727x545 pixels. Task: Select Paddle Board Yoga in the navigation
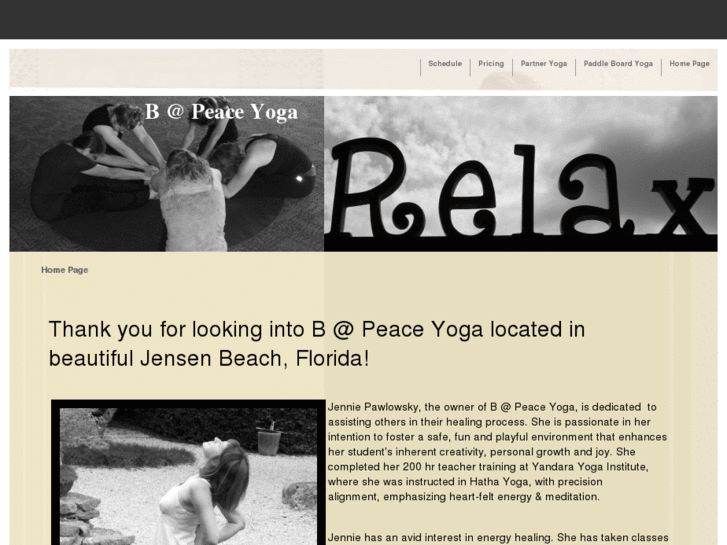point(618,64)
